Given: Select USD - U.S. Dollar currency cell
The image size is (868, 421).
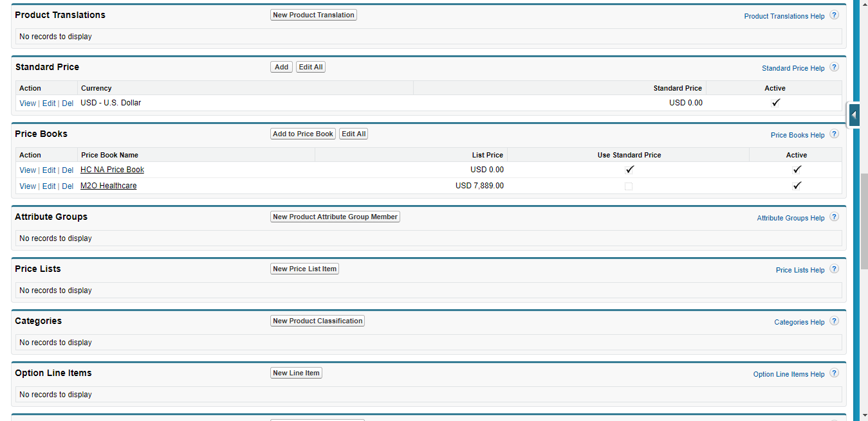Looking at the screenshot, I should click(111, 103).
